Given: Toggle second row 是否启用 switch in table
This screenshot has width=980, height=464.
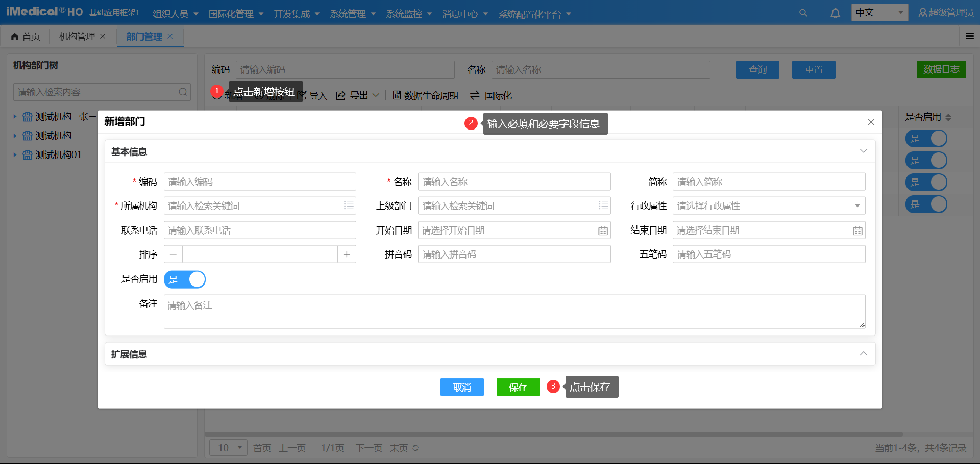Looking at the screenshot, I should 926,160.
